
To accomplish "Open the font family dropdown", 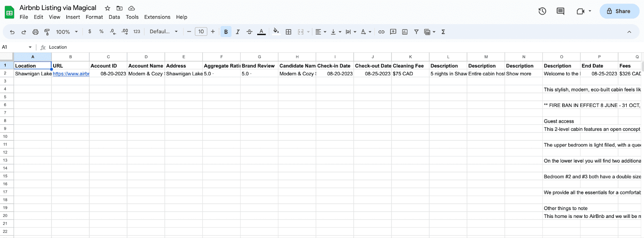I will click(164, 31).
